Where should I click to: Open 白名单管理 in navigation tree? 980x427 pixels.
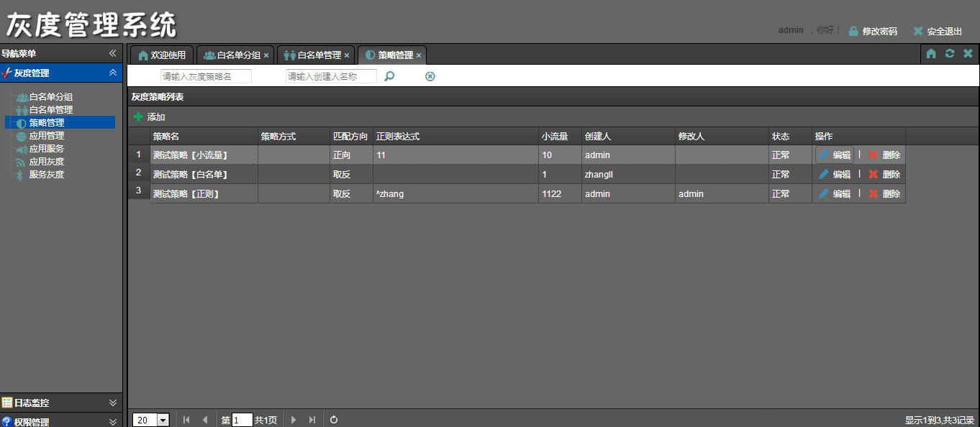51,110
